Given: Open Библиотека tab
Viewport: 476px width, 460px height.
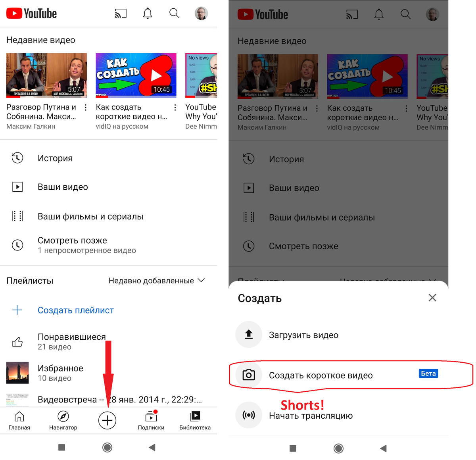Looking at the screenshot, I should pos(195,421).
